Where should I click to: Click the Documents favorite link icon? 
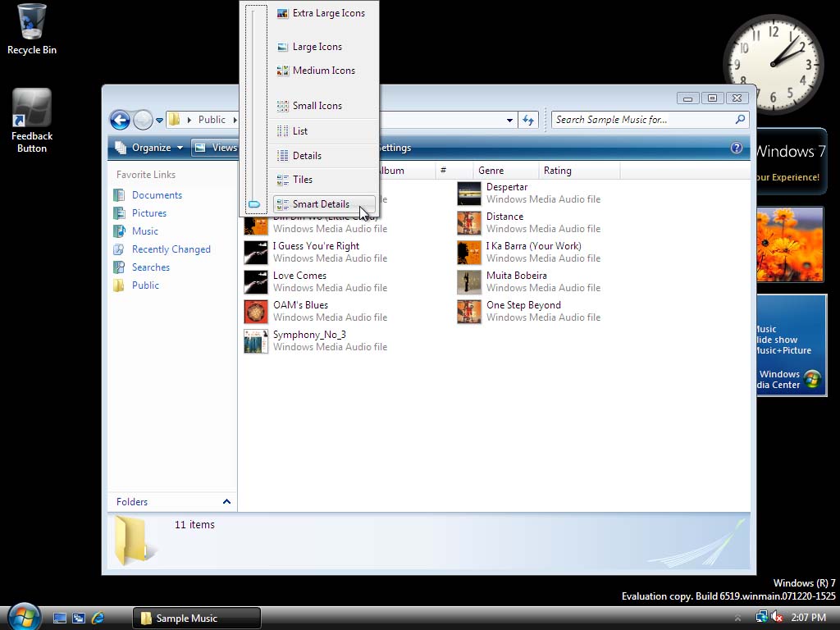coord(119,195)
